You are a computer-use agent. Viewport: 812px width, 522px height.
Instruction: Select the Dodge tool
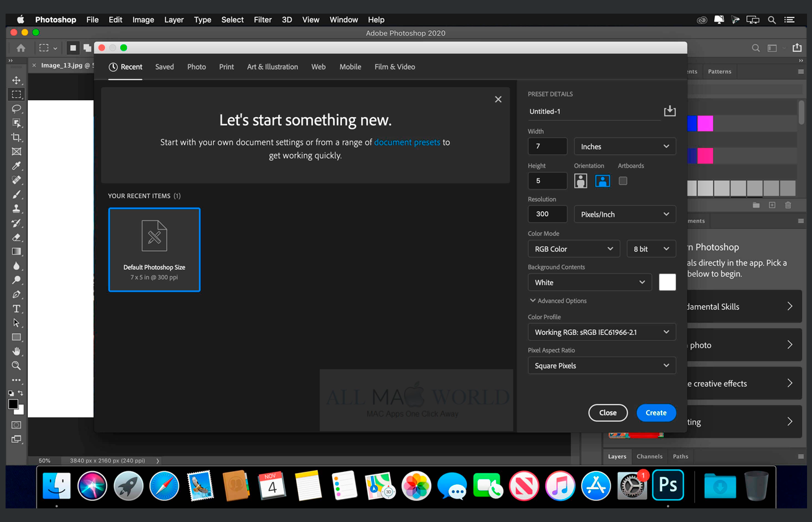pyautogui.click(x=17, y=280)
